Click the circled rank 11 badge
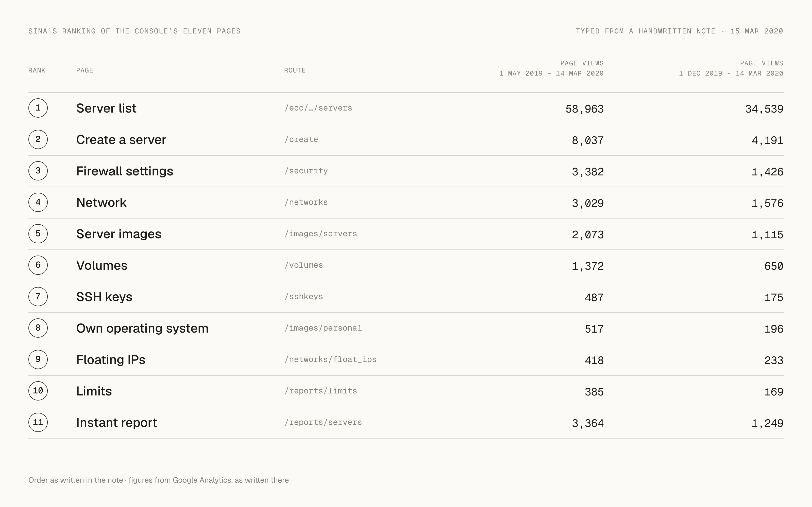The image size is (812, 507). (x=38, y=423)
